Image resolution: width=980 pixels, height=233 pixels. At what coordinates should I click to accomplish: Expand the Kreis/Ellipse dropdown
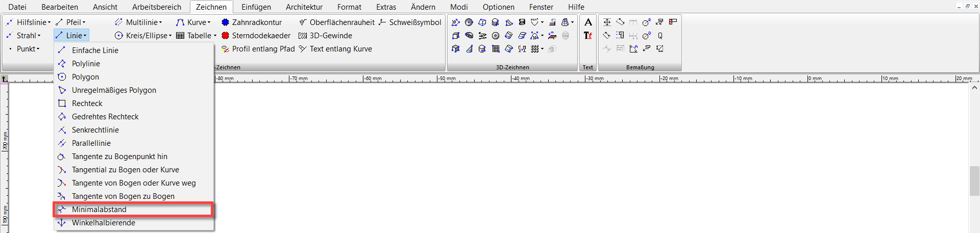point(143,36)
